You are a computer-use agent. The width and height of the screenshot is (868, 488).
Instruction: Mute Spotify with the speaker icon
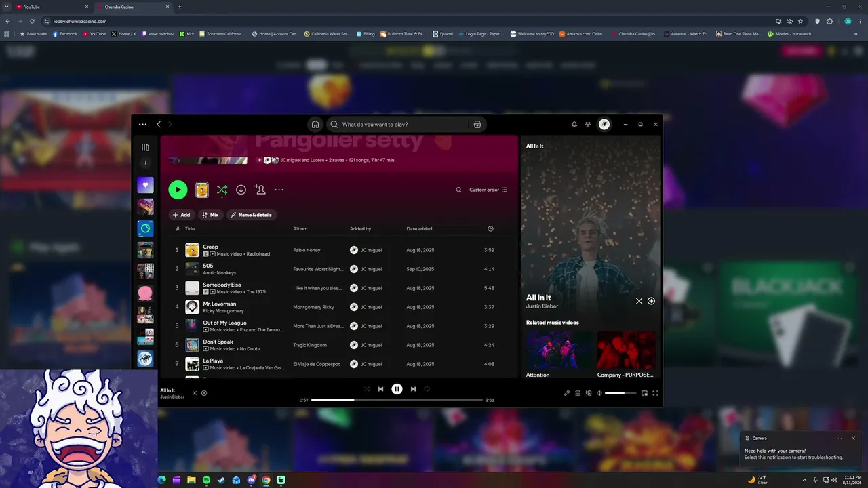(599, 393)
